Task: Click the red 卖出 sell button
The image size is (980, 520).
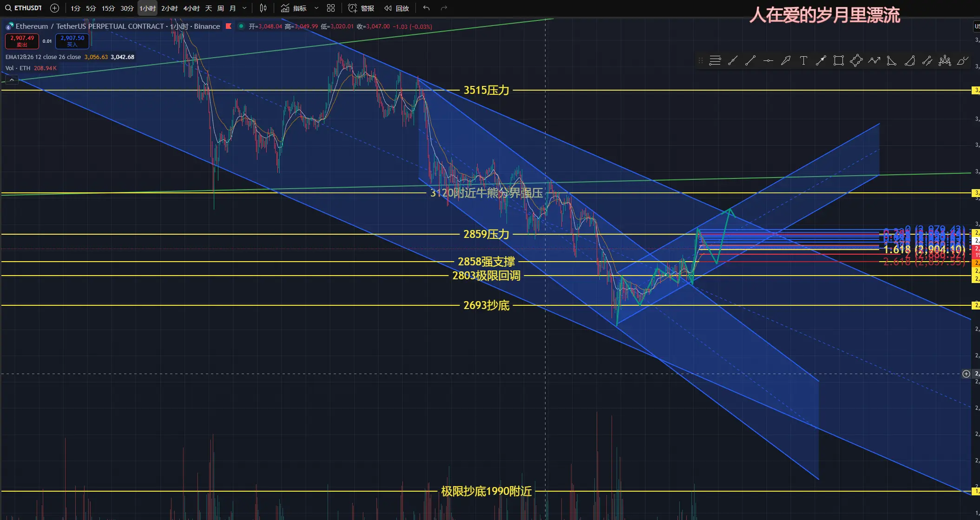Action: tap(22, 41)
